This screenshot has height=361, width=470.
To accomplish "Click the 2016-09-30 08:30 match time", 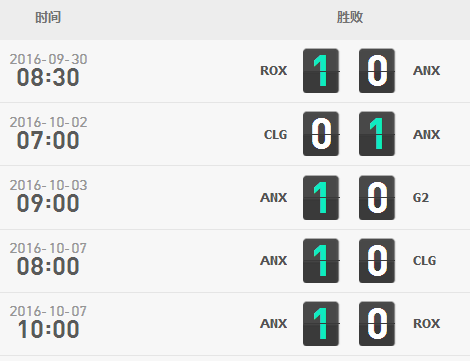I will tap(48, 70).
